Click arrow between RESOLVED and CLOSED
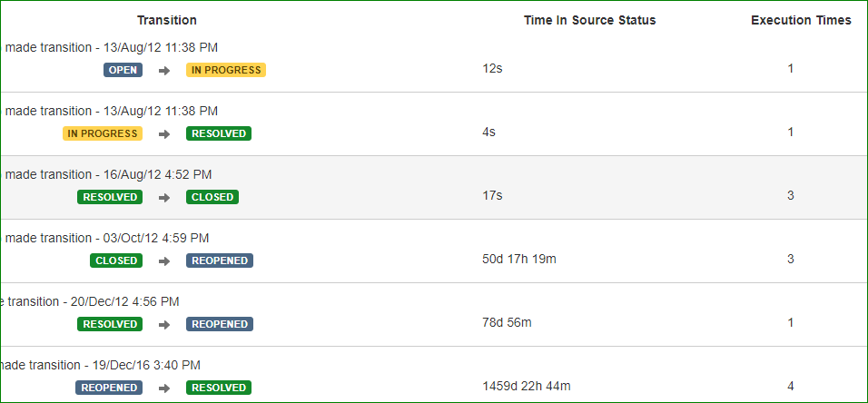This screenshot has height=403, width=868. coord(163,198)
